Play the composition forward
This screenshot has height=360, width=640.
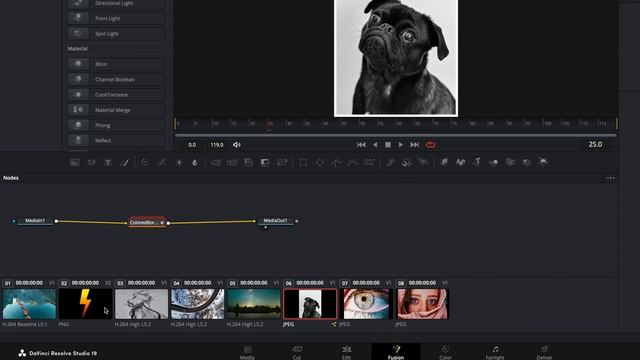401,145
